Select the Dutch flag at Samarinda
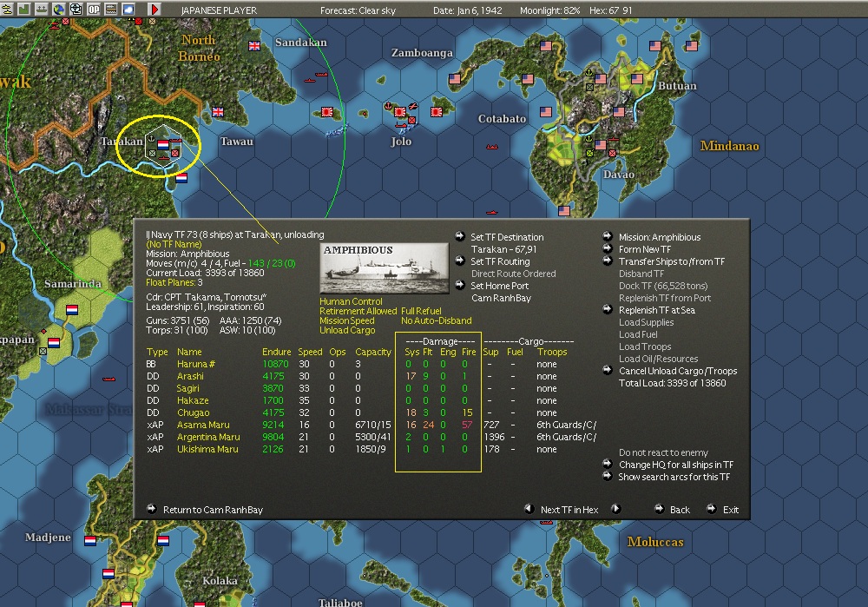This screenshot has width=868, height=607. pyautogui.click(x=72, y=310)
